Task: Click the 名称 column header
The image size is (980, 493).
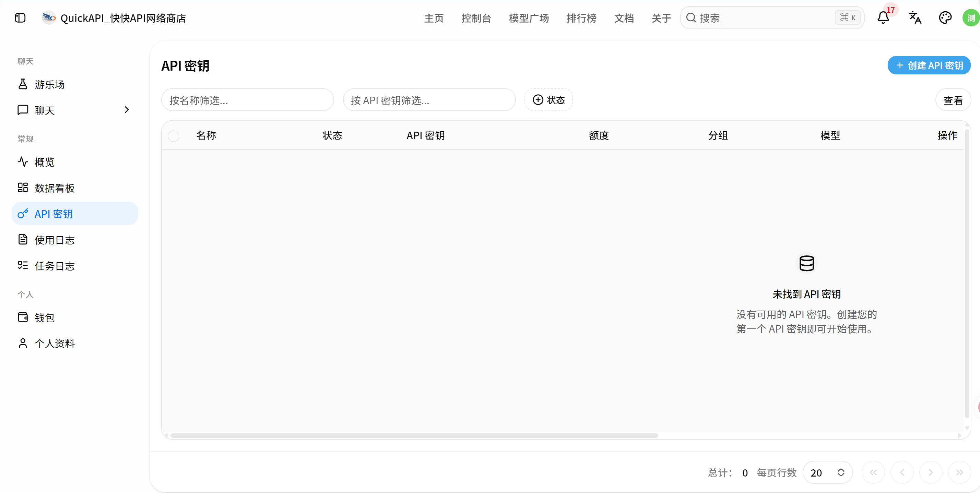Action: (206, 136)
